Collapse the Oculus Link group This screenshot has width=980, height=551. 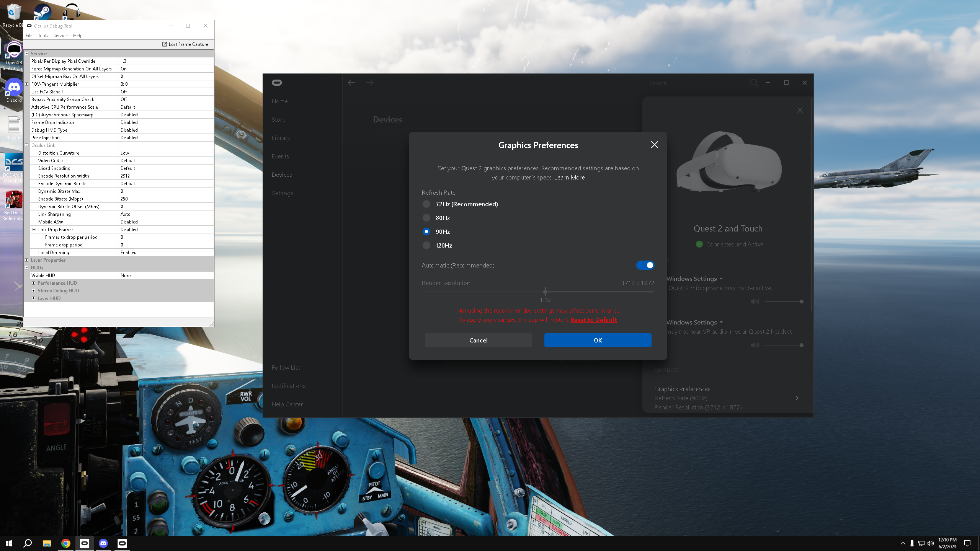click(x=27, y=145)
